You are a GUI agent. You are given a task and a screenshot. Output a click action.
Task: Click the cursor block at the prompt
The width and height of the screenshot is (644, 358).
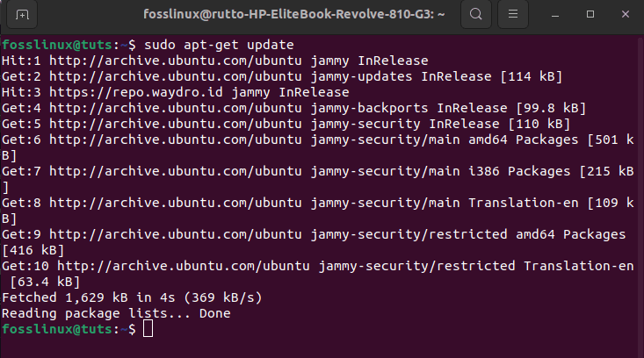point(148,329)
